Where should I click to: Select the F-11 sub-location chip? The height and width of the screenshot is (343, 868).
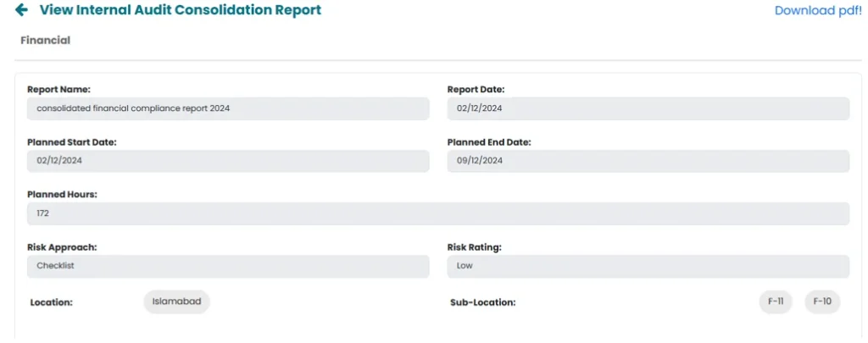(775, 302)
